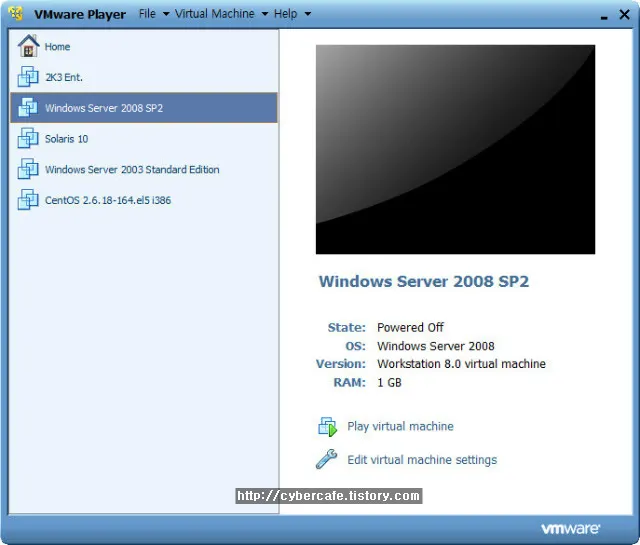Click Workstation 8.0 virtual machine text
The height and width of the screenshot is (545, 640).
461,364
